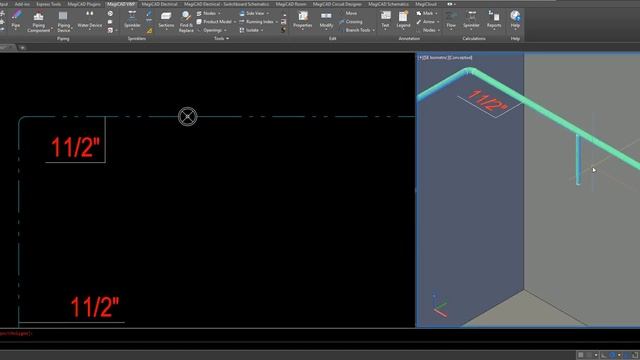
Task: Open the Mark dropdown in Annotation
Action: [x=427, y=13]
